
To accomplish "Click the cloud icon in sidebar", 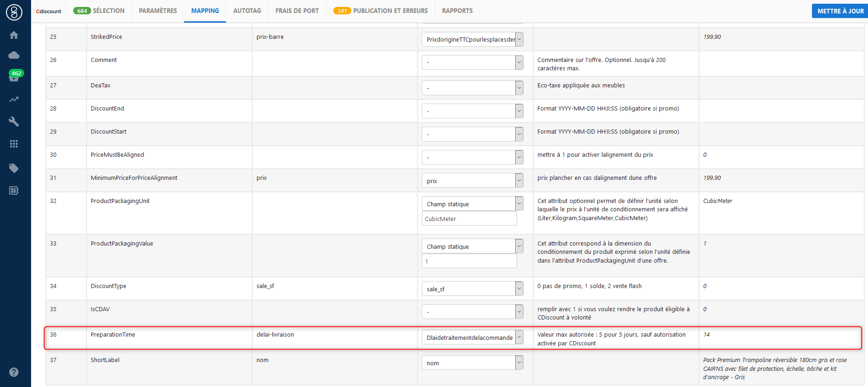I will [14, 55].
